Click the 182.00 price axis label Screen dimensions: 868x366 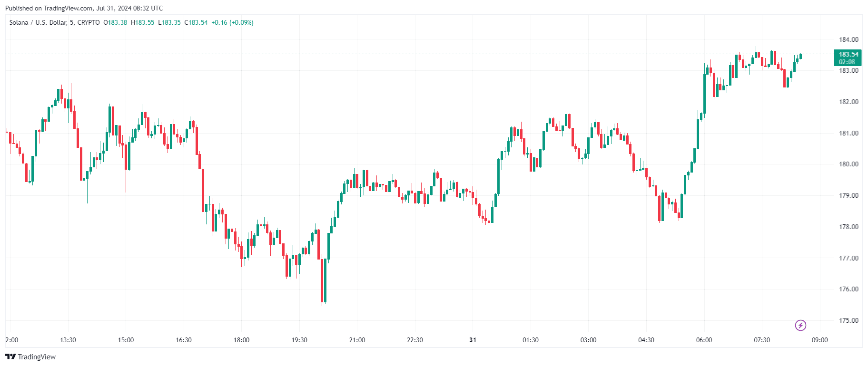[848, 102]
